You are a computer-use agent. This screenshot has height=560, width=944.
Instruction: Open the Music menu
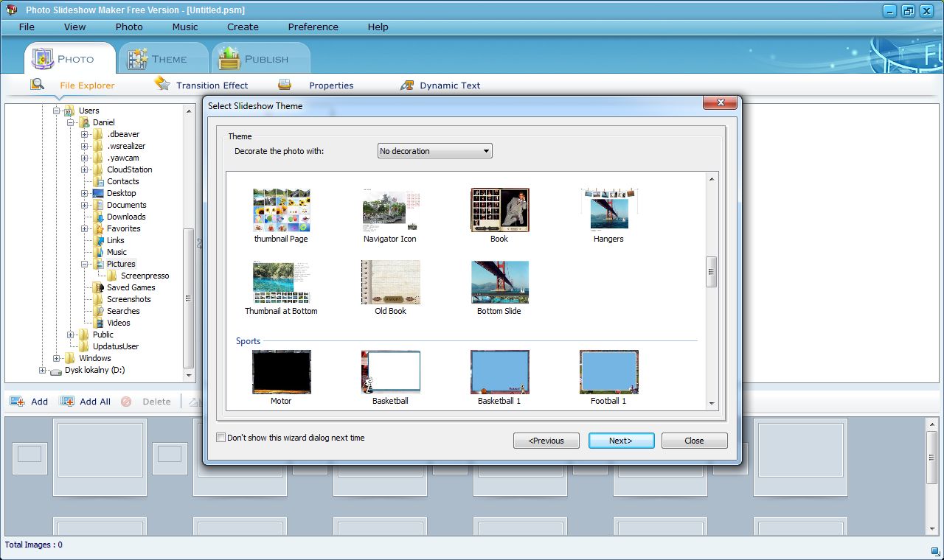point(185,27)
